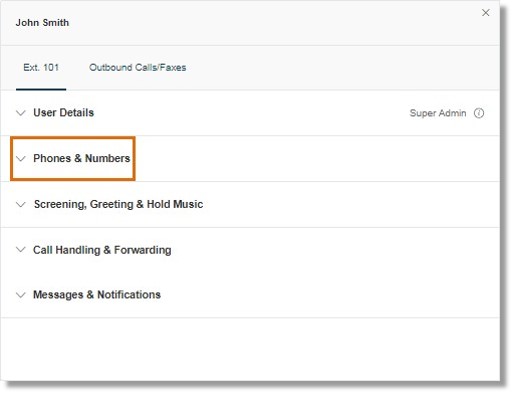Click the John Smith title
This screenshot has height=394, width=513.
pyautogui.click(x=42, y=23)
